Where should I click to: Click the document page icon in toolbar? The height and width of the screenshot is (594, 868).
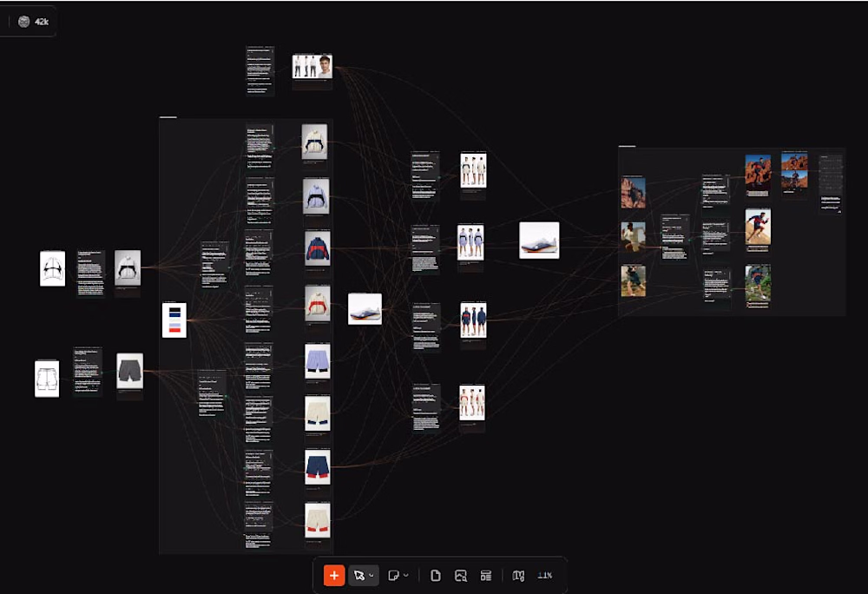point(436,576)
